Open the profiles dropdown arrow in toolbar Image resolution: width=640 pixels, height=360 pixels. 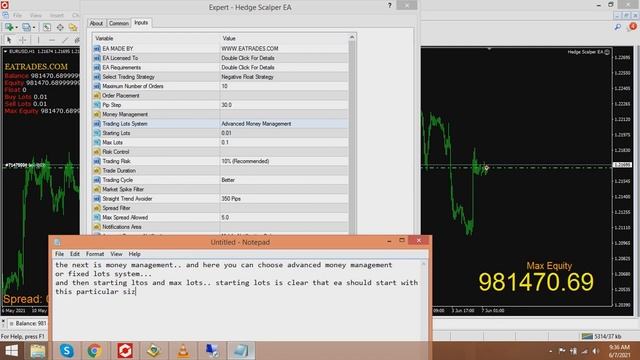(x=34, y=28)
